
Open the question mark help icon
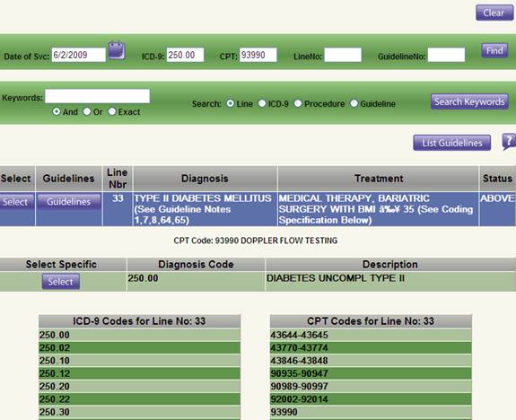pos(509,142)
